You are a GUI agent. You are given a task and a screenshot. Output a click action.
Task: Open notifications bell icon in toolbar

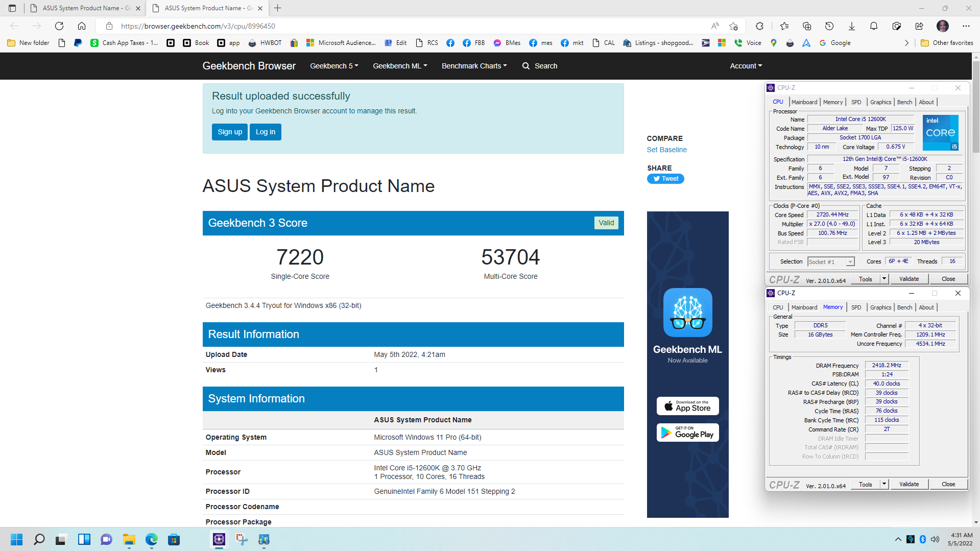(x=874, y=26)
